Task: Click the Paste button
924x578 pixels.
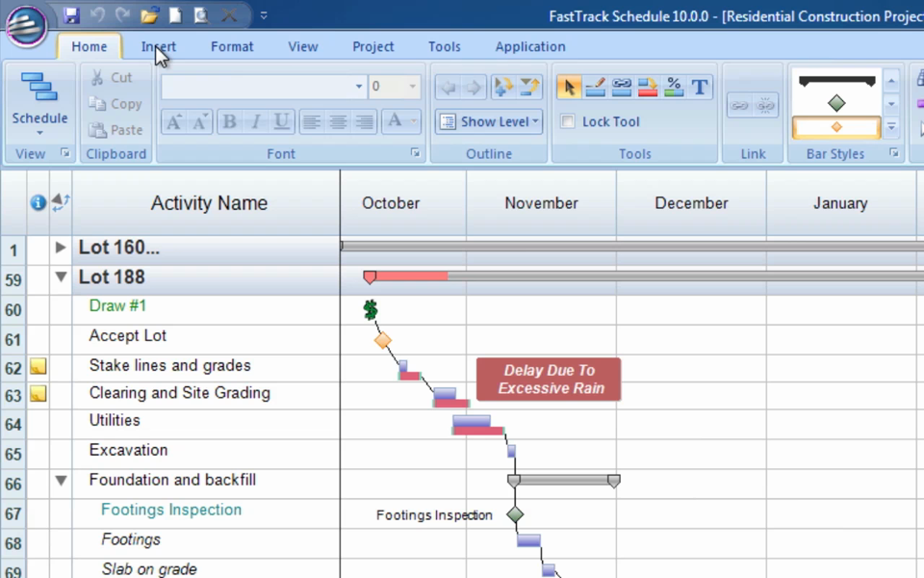Action: tap(115, 130)
